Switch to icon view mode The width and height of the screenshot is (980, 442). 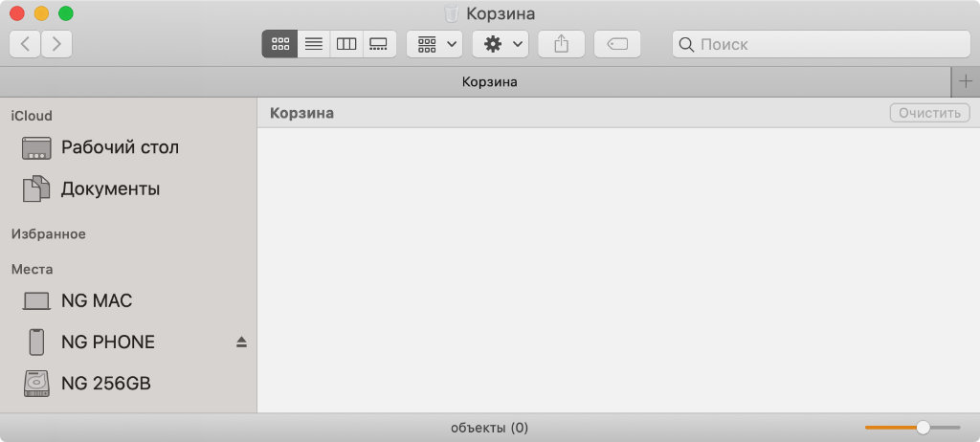(279, 44)
